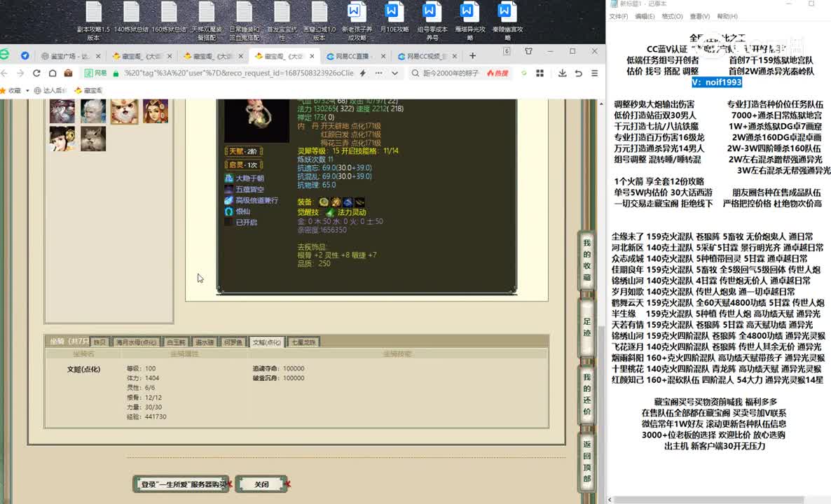The height and width of the screenshot is (504, 831).
Task: Click the first equipment icon after 装备
Action: coord(324,202)
